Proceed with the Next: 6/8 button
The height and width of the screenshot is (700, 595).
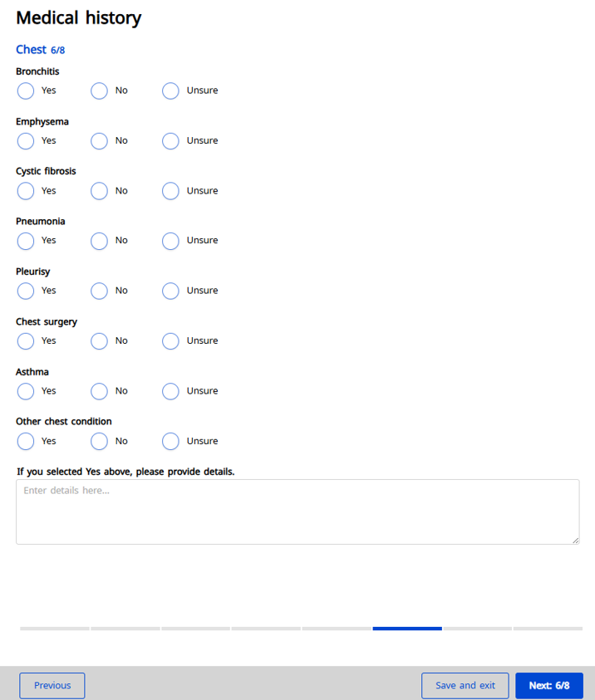click(x=548, y=686)
